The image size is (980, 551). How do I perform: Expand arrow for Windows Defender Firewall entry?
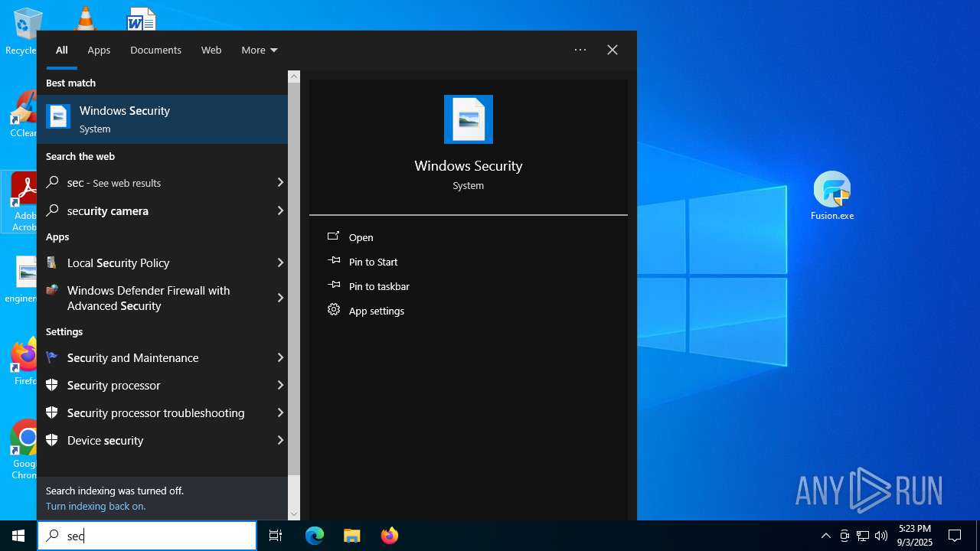(x=280, y=298)
